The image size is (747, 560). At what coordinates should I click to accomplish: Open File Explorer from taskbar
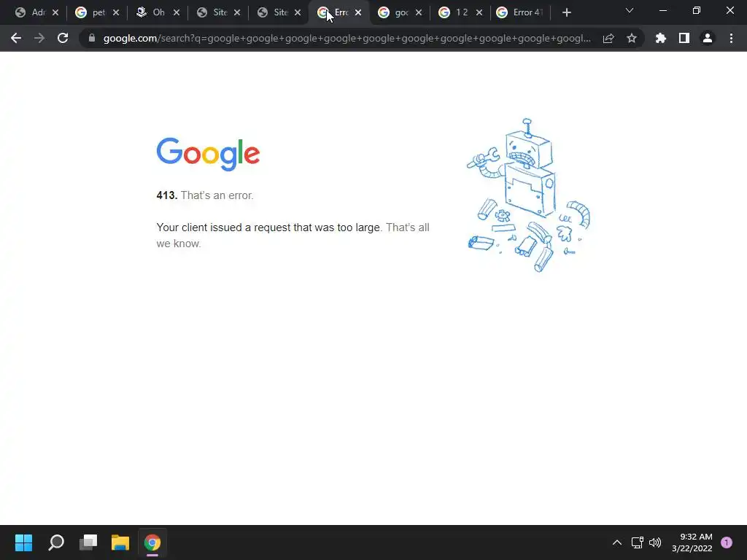click(120, 542)
